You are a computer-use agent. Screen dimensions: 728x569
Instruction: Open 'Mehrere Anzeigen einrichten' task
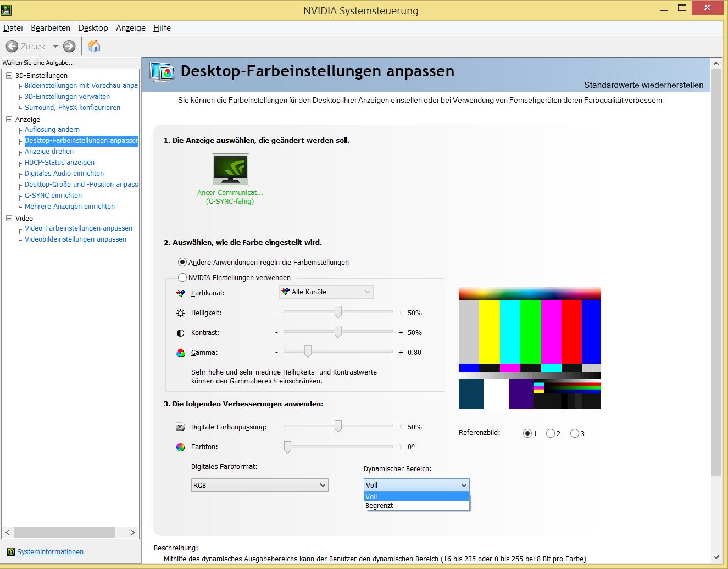click(70, 207)
